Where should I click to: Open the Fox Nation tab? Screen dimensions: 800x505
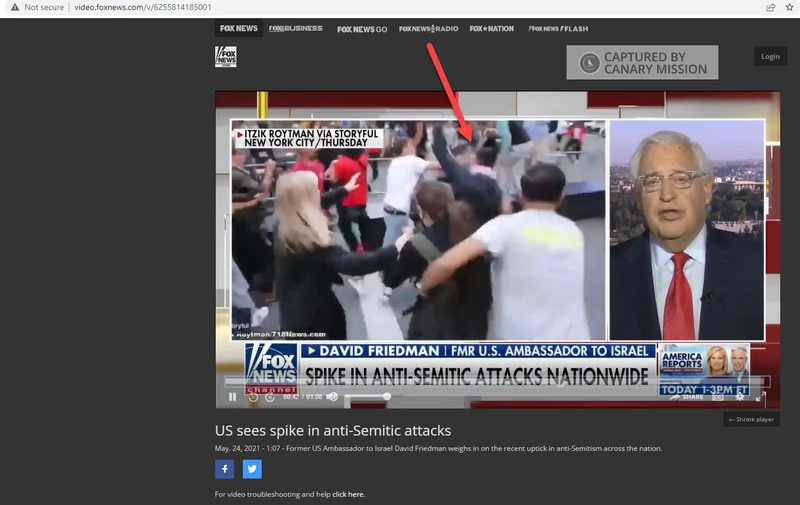click(x=491, y=29)
